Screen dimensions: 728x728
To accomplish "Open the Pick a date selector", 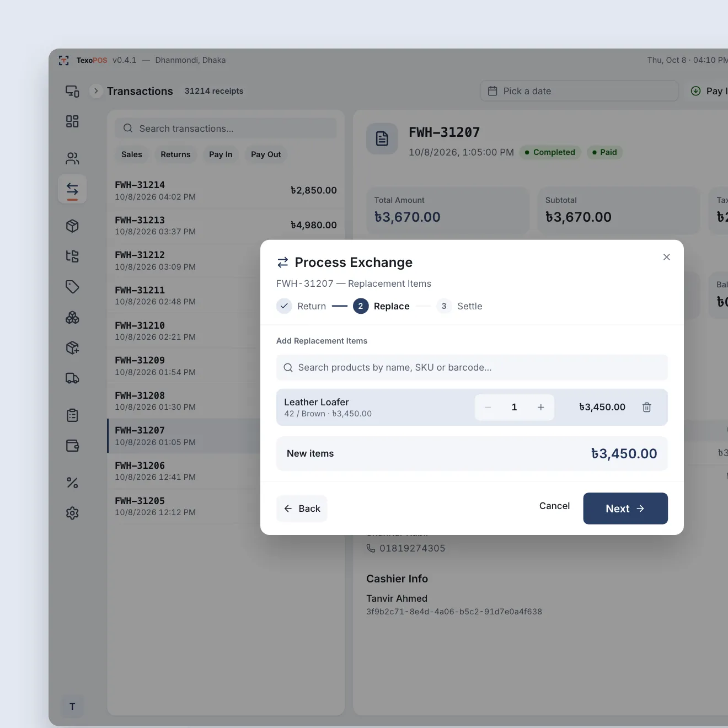I will pyautogui.click(x=579, y=91).
